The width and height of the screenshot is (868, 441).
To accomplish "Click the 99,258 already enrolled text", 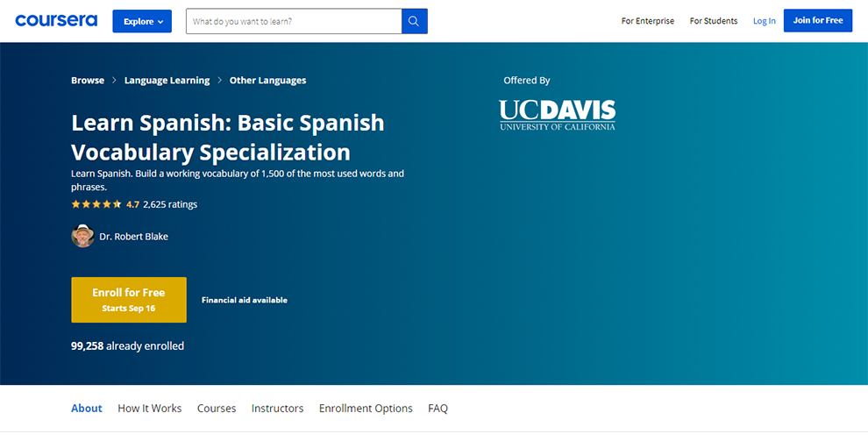I will pyautogui.click(x=127, y=345).
